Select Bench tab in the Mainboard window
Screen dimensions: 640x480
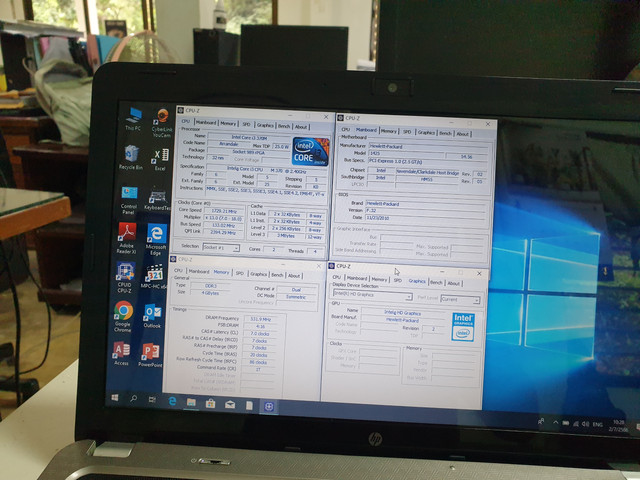(445, 133)
